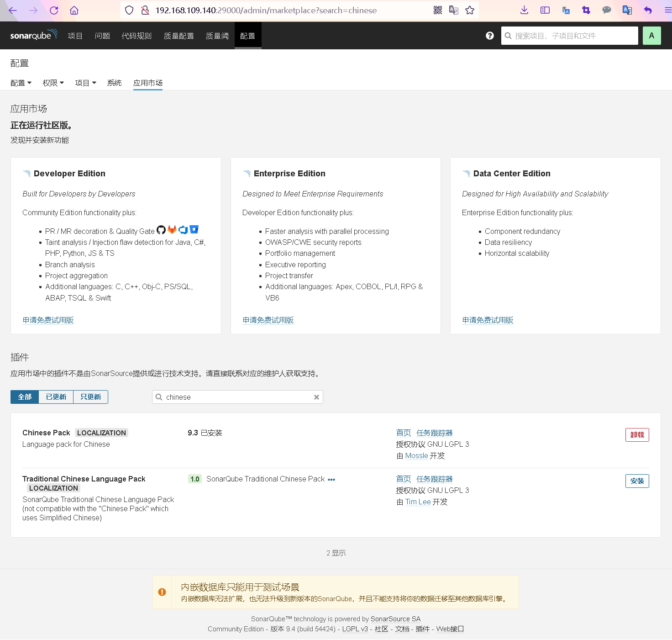Screen dimensions: 672x640
Task: Focus the 搜索项目 global search box
Action: [570, 36]
